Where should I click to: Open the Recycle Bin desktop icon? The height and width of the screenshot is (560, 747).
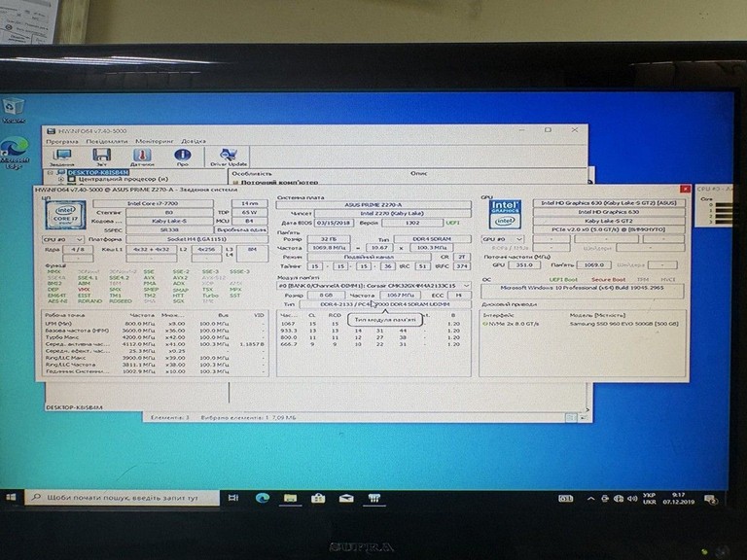click(14, 110)
